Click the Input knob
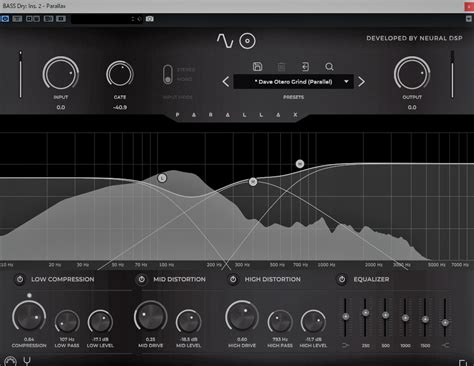 (61, 73)
